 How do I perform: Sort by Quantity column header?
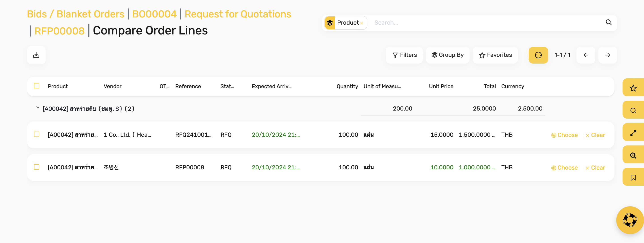(347, 86)
